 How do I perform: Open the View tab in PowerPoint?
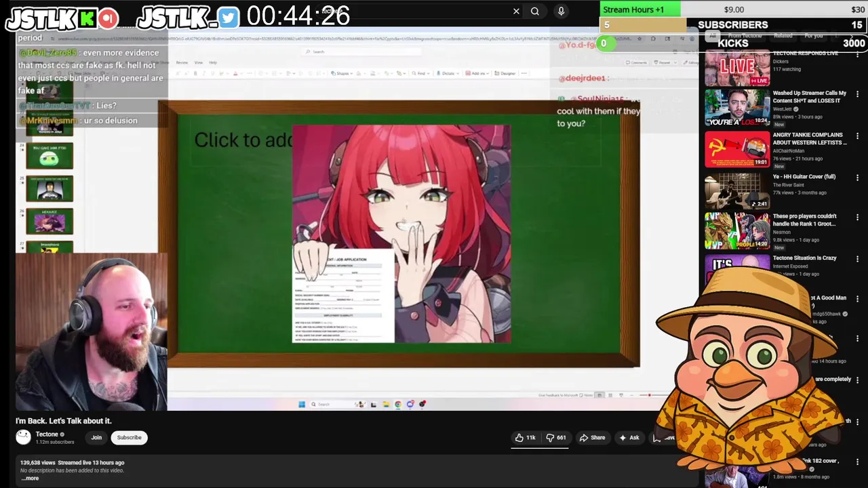[199, 62]
